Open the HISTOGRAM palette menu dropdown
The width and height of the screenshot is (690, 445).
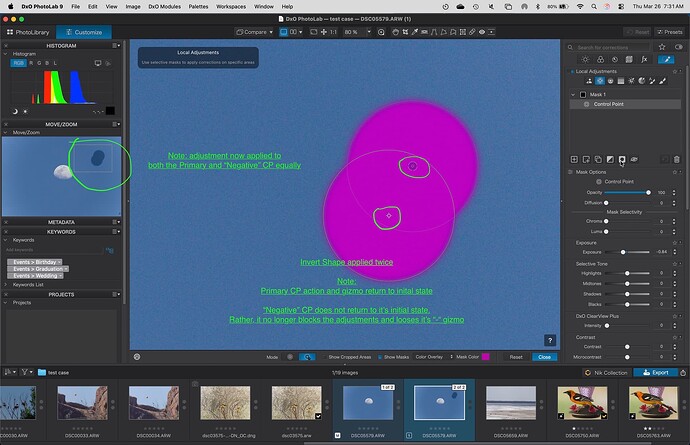(116, 45)
